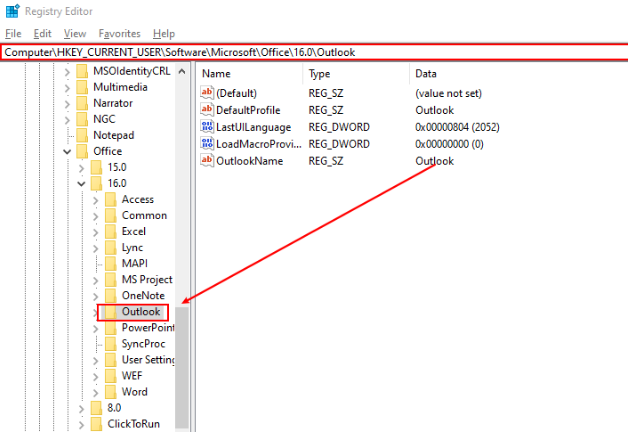
Task: Select the User Settings key label
Action: pyautogui.click(x=148, y=360)
